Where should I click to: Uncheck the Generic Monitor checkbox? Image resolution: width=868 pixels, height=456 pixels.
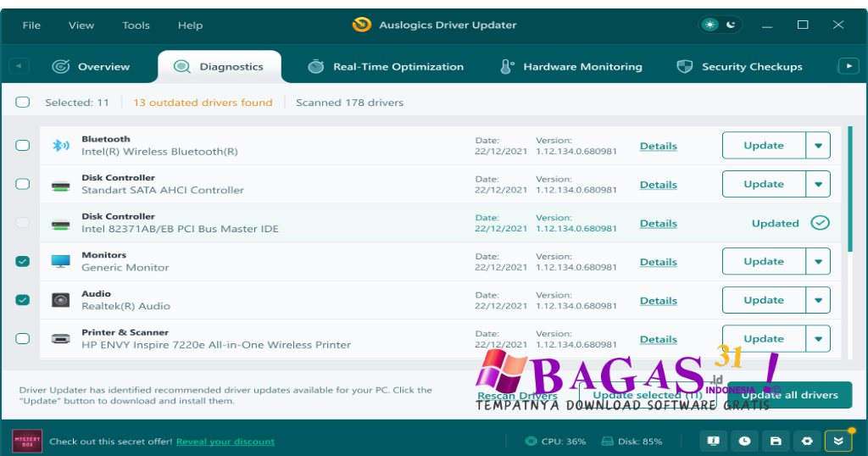click(x=23, y=261)
